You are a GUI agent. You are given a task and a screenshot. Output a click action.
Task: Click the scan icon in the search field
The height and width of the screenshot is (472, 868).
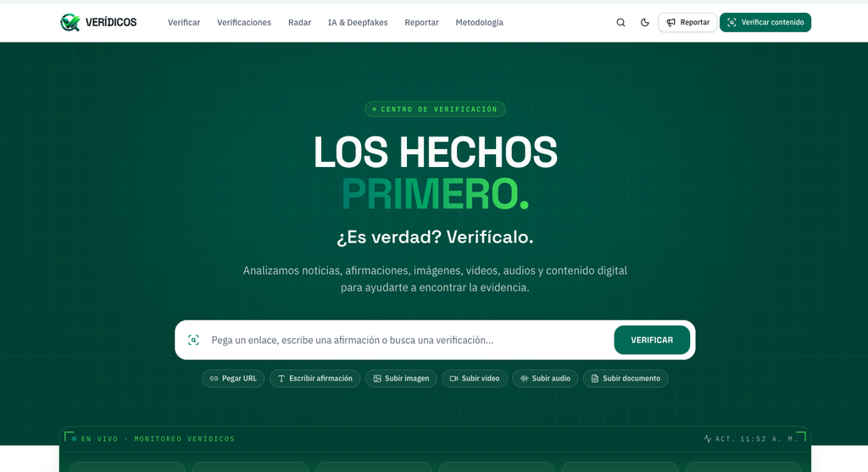(193, 340)
